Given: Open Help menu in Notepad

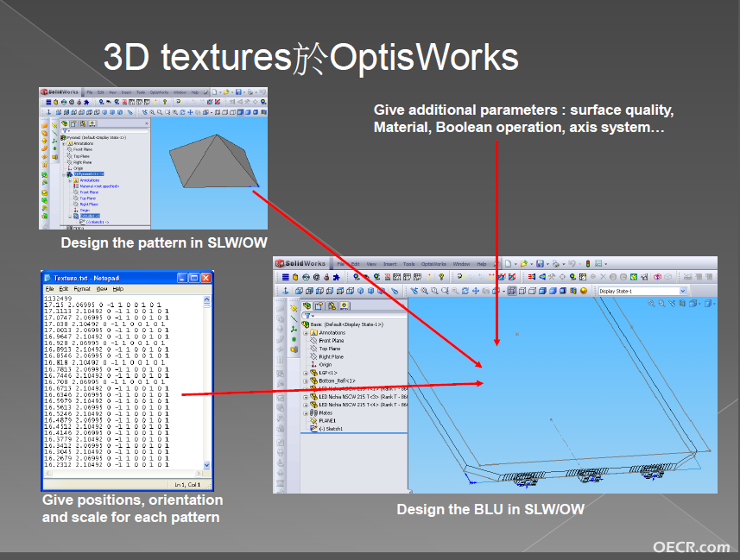Looking at the screenshot, I should click(x=118, y=289).
